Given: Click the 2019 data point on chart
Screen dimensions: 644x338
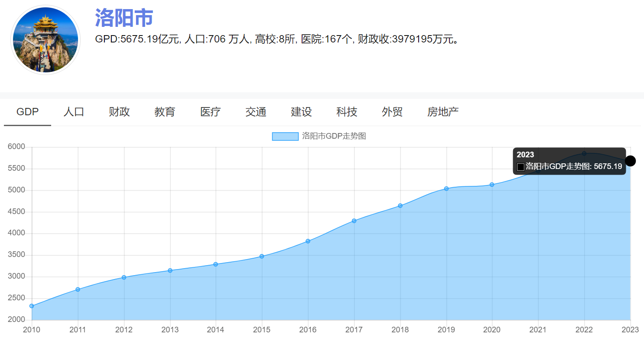Looking at the screenshot, I should coord(446,188).
